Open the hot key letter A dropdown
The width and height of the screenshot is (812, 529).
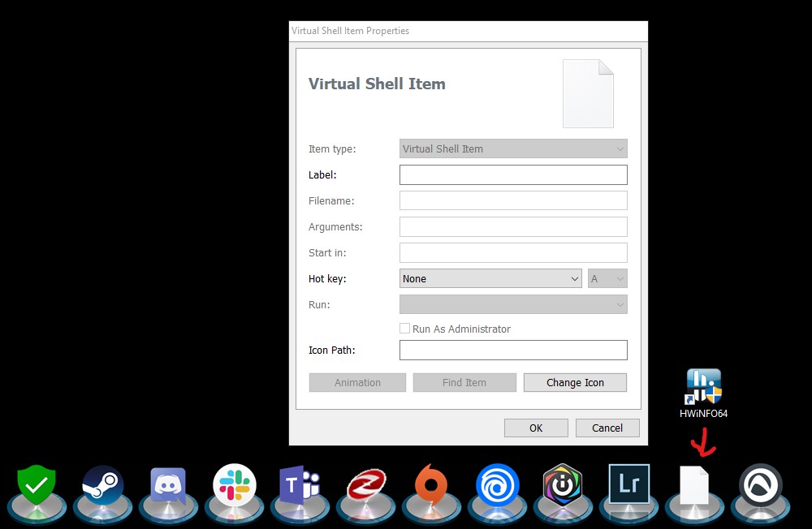(607, 278)
